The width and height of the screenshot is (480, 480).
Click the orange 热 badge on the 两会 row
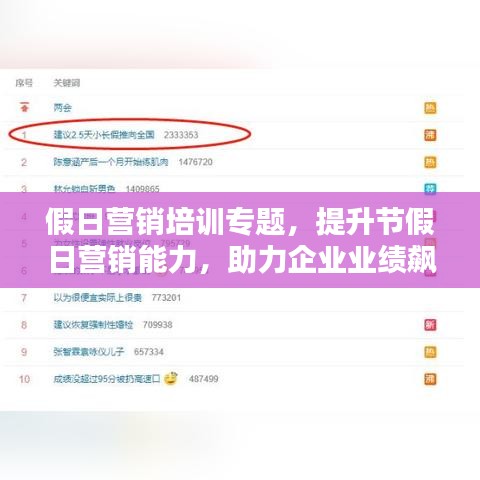tap(430, 108)
